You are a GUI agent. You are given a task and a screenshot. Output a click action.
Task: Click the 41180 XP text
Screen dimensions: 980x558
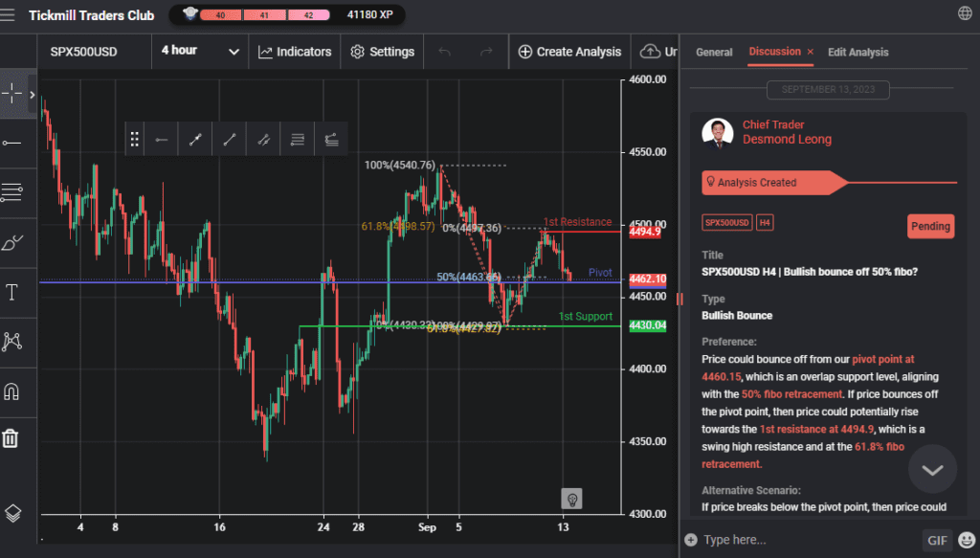[x=370, y=14]
